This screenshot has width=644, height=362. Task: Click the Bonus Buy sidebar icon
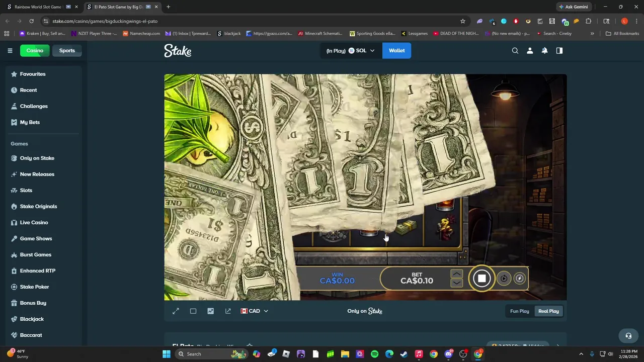(14, 303)
